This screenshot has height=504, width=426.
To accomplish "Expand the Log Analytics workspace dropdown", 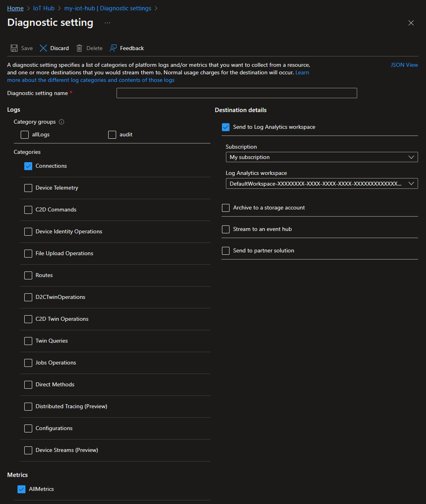I will [411, 183].
